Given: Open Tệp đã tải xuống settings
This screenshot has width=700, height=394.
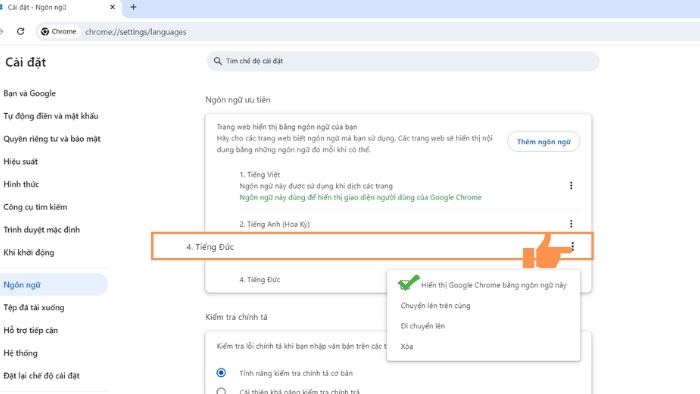Looking at the screenshot, I should coord(33,307).
